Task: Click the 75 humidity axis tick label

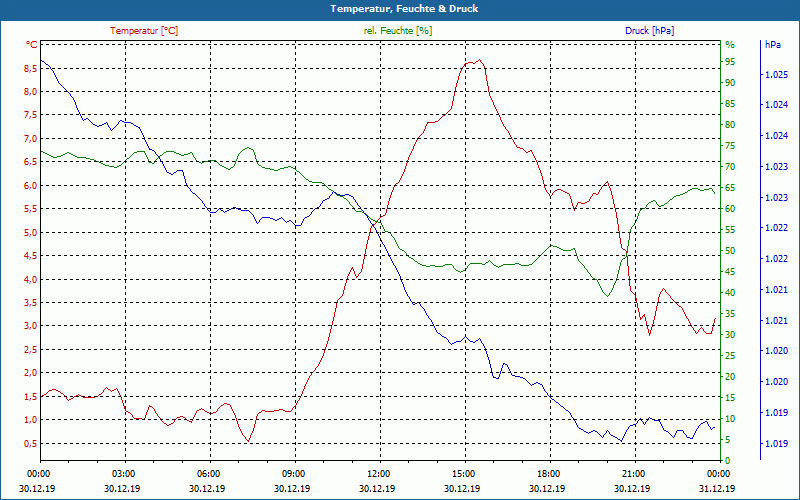Action: coord(730,146)
